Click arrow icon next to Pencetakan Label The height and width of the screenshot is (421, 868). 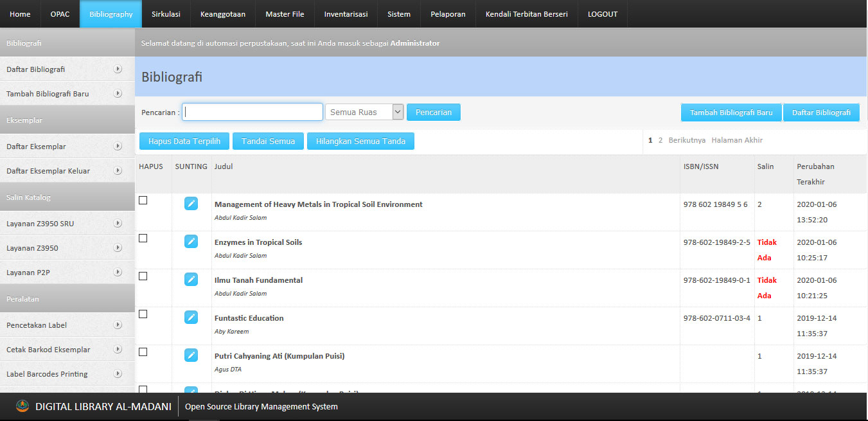pos(118,325)
